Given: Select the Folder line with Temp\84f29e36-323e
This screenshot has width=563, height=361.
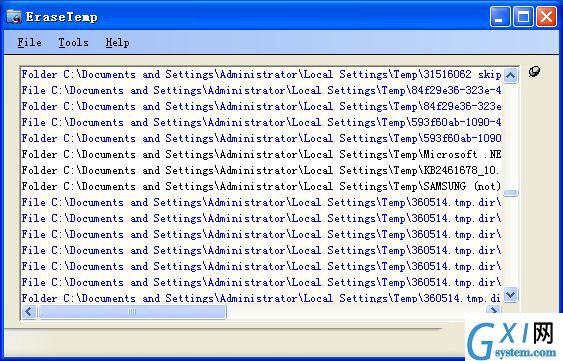Looking at the screenshot, I should point(261,106).
